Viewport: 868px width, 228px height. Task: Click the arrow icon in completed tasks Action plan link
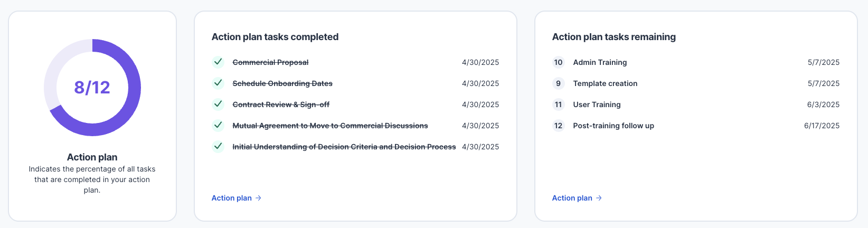258,198
